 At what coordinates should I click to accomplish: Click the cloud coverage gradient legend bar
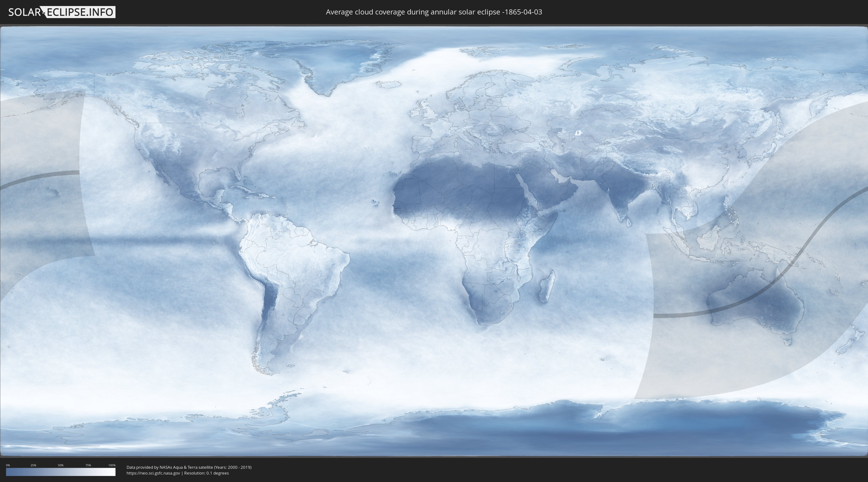61,472
